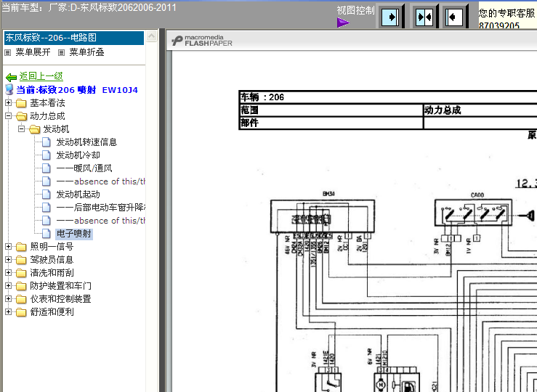Click folder icon beside 舒适和便利
537x392 pixels.
(21, 312)
